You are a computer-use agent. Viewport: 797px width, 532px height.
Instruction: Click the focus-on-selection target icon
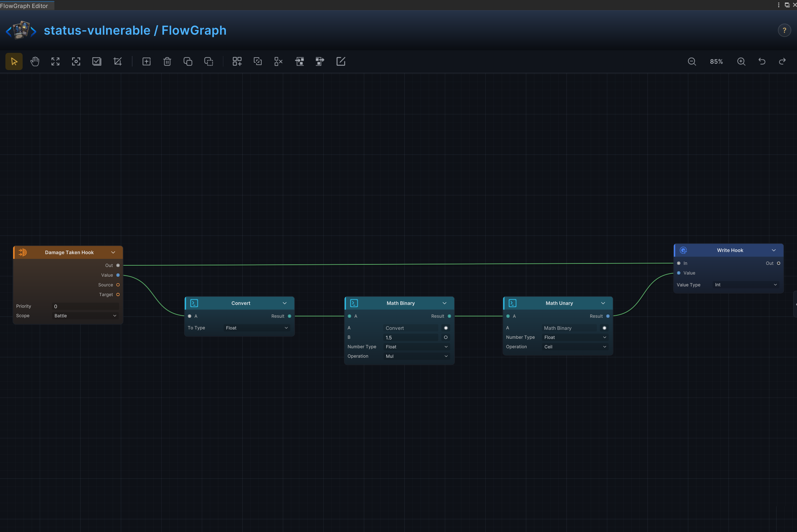coord(76,61)
